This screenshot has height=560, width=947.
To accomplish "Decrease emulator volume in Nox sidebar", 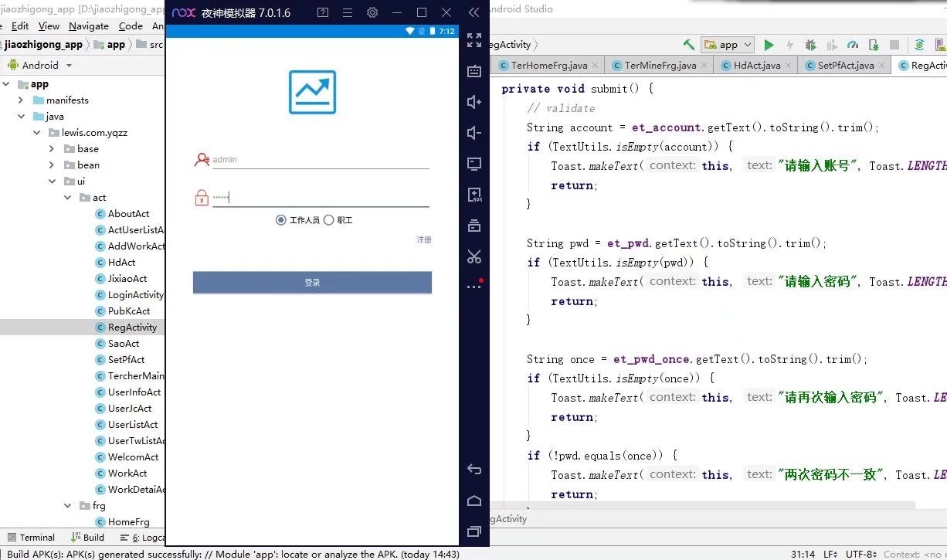I will pyautogui.click(x=473, y=132).
